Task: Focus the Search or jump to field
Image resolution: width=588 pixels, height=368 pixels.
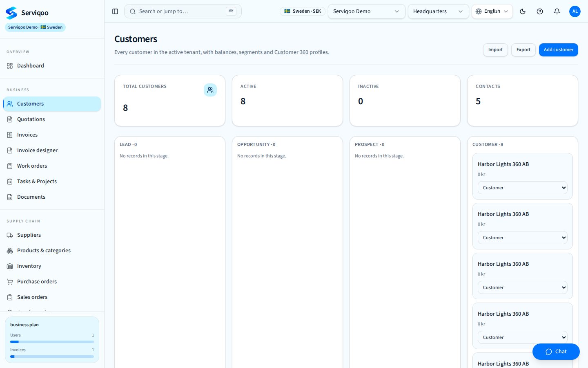Action: point(183,11)
